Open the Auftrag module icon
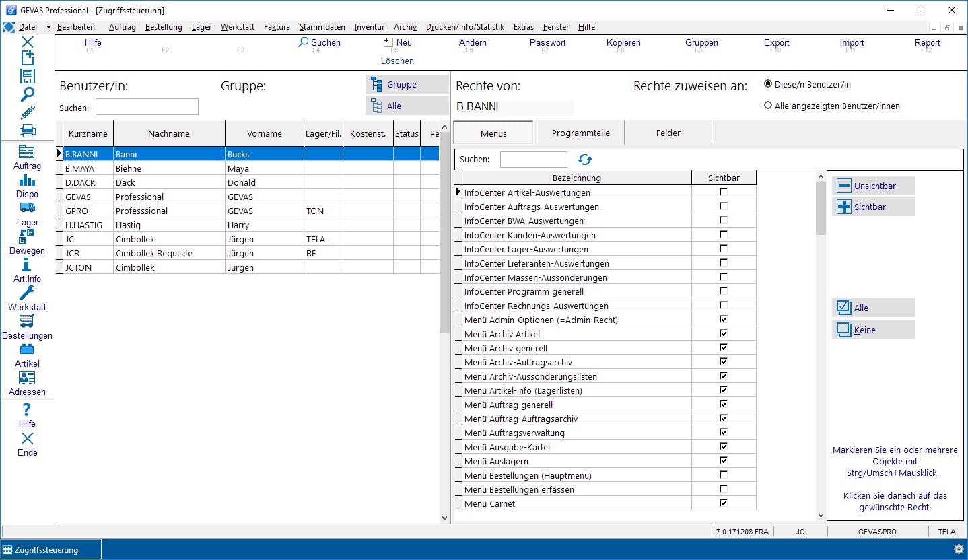 27,152
